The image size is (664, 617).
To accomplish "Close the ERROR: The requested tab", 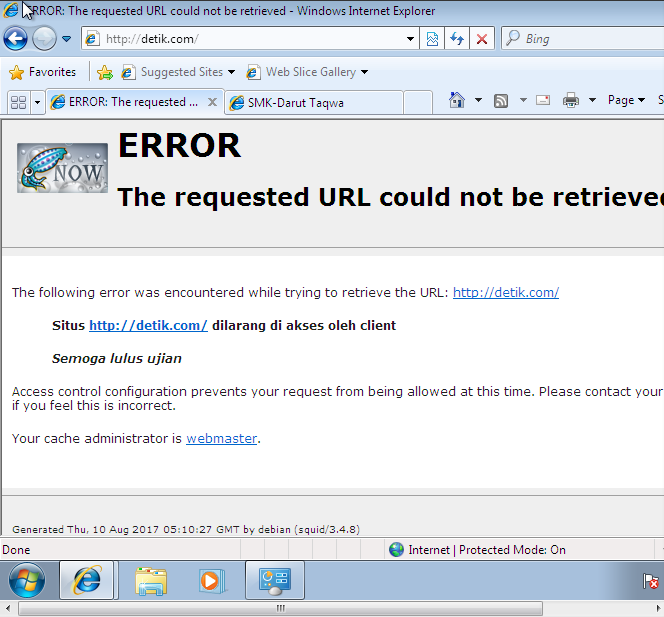I will 213,102.
